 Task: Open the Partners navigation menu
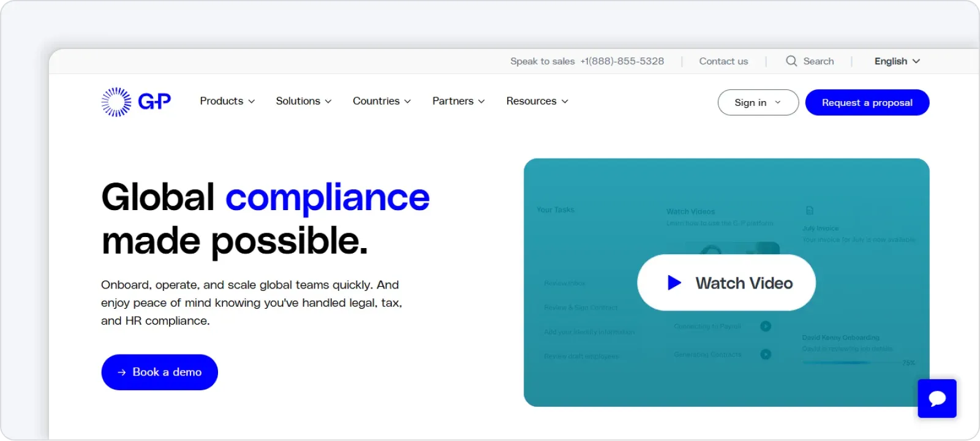pos(458,101)
